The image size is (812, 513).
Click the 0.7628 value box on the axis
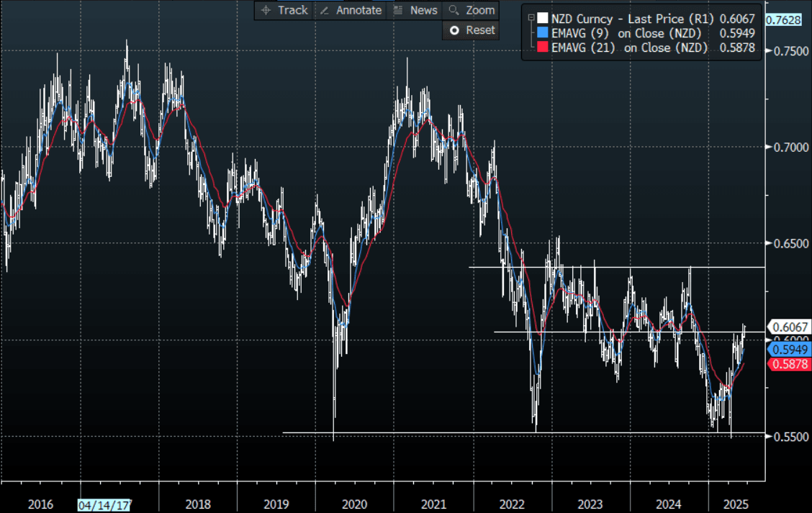tap(788, 19)
